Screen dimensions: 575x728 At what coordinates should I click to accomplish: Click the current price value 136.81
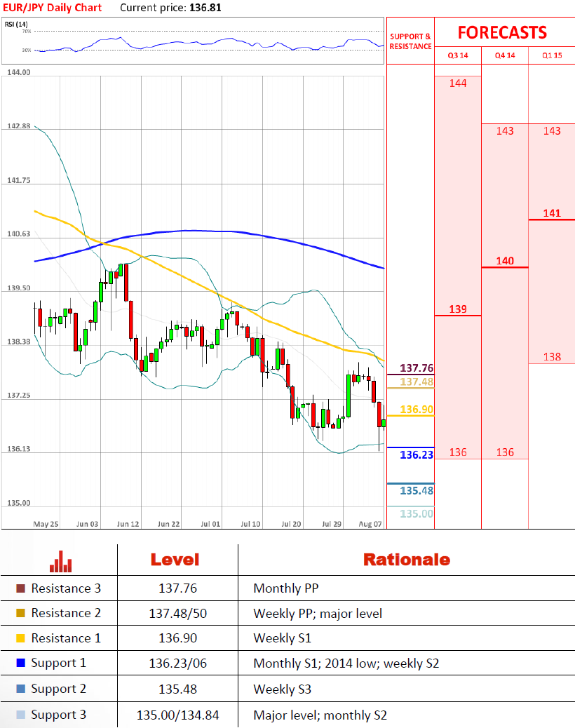[205, 8]
